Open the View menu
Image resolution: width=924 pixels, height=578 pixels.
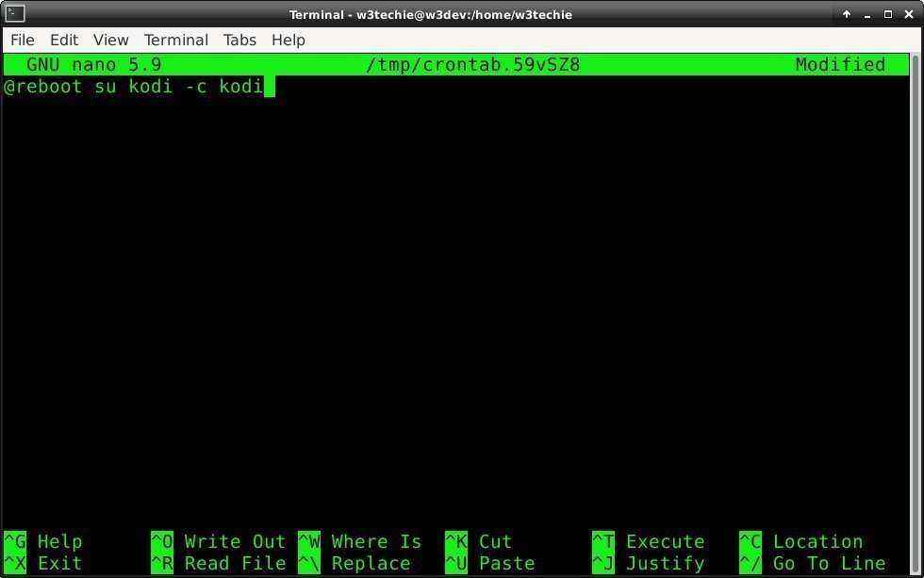tap(110, 40)
